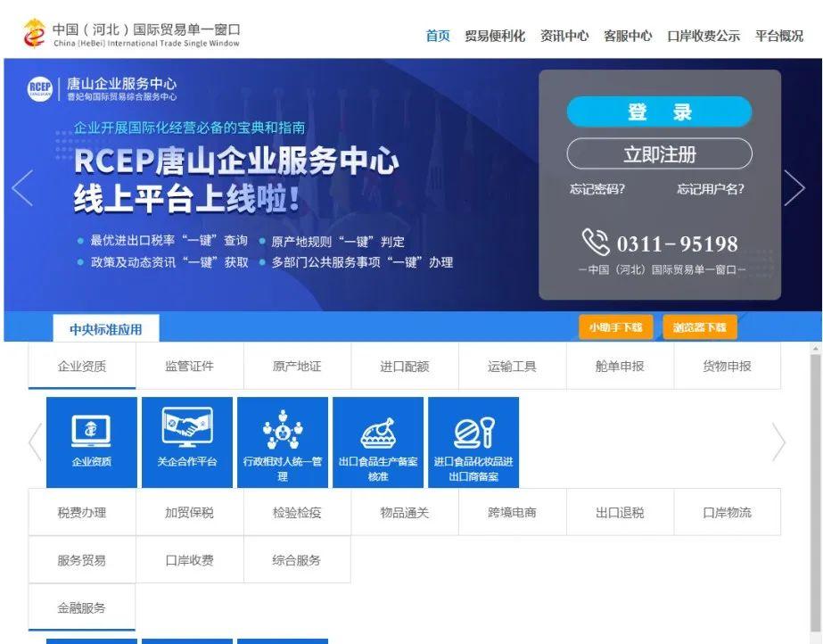Click the 多部门公共服务事项“一键”办理 bullet
The image size is (823, 644).
tap(362, 262)
